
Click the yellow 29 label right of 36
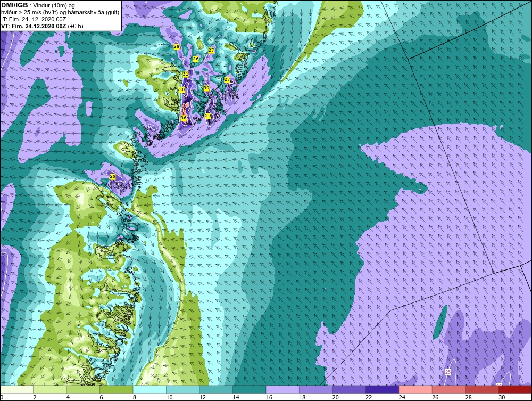tap(208, 116)
